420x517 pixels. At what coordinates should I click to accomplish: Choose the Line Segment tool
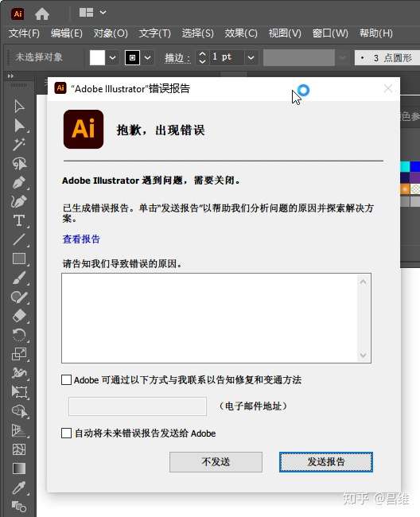[x=19, y=239]
